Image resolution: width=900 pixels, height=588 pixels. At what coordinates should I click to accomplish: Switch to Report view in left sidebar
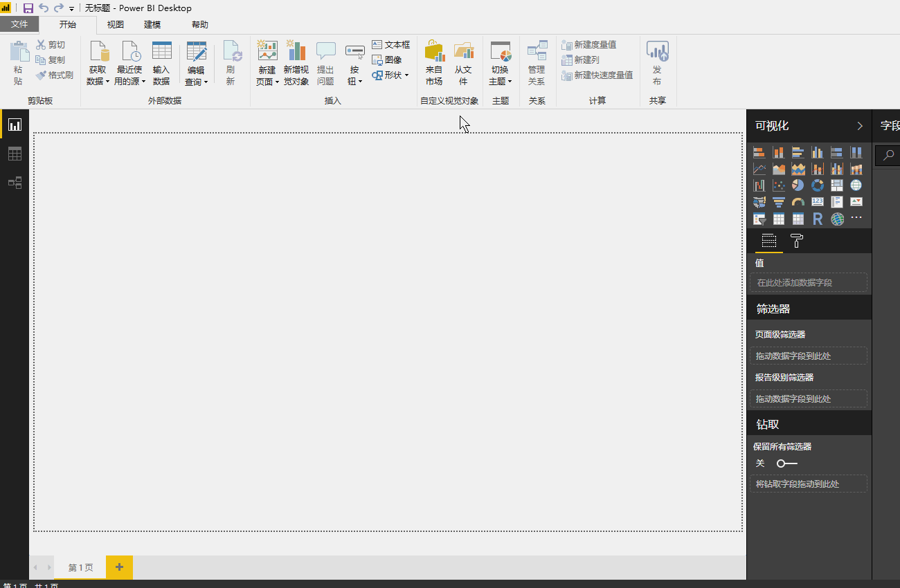(x=15, y=125)
